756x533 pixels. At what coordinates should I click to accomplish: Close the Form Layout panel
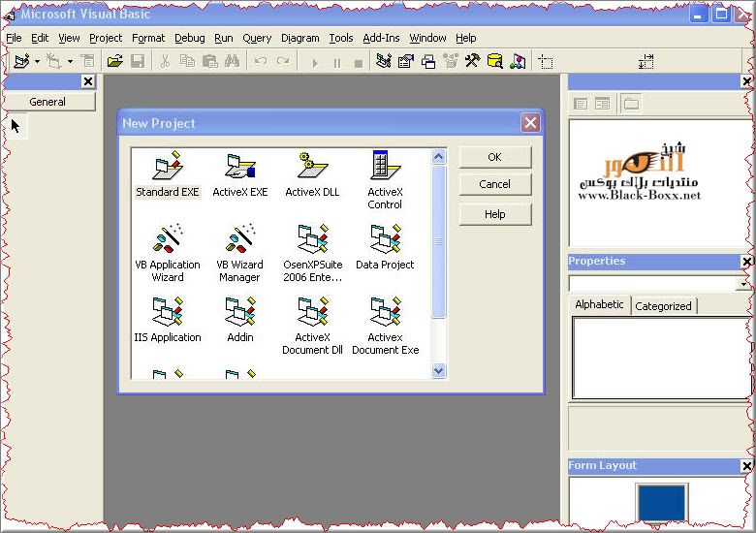747,465
